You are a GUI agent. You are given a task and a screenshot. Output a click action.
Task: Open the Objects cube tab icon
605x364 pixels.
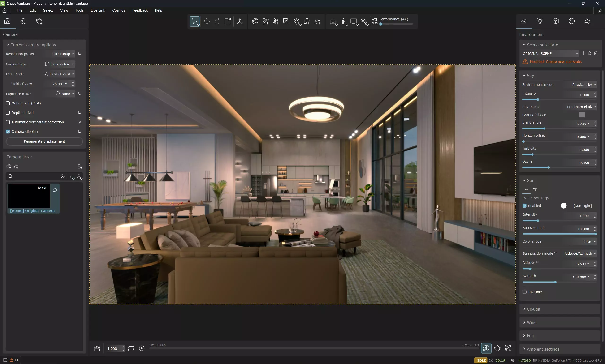click(x=555, y=21)
